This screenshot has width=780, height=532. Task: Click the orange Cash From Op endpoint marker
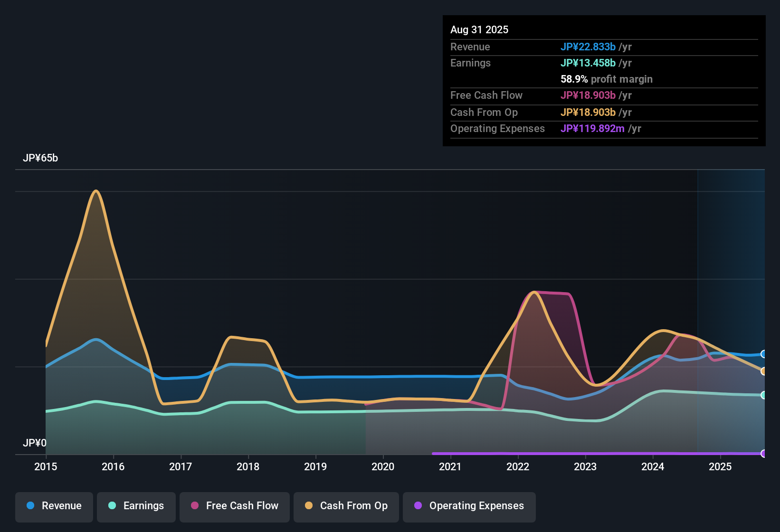click(764, 371)
